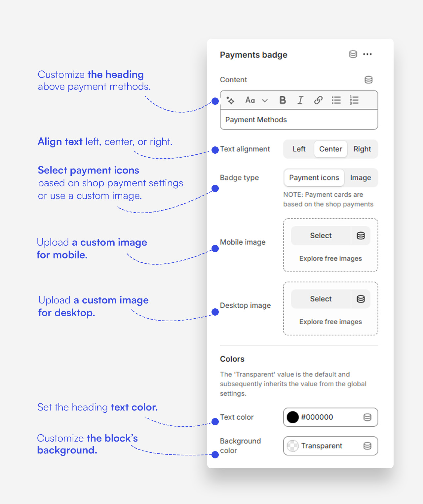The width and height of the screenshot is (423, 504).
Task: Click the AI sparkle icon in the editor toolbar
Action: (231, 100)
